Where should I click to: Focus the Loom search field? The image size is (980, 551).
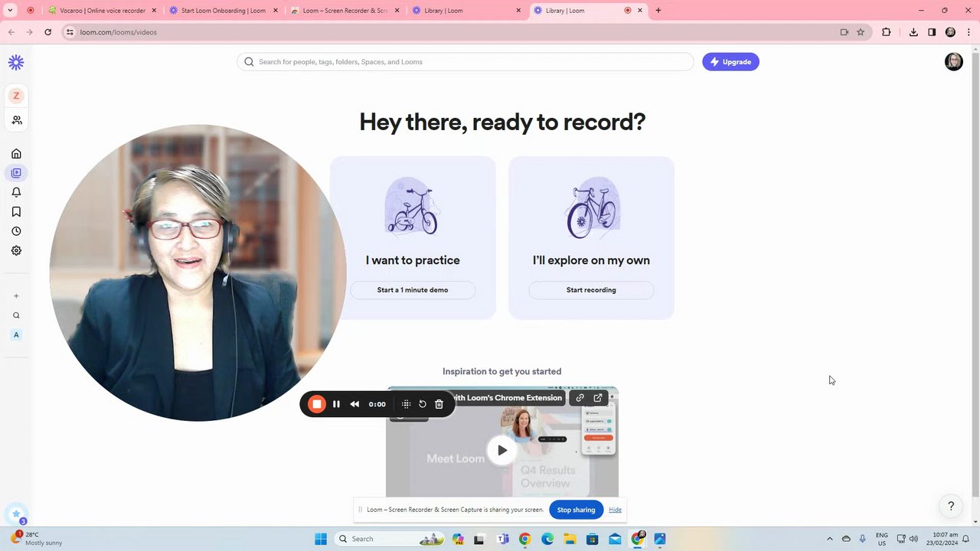(465, 62)
